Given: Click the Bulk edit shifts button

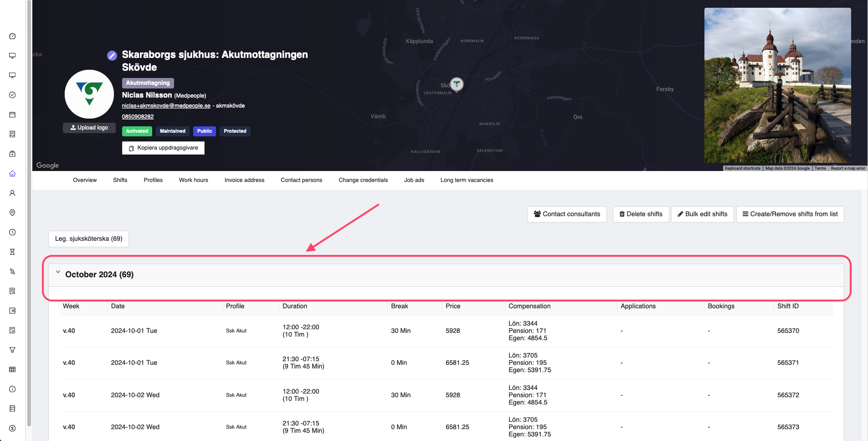Looking at the screenshot, I should point(702,214).
